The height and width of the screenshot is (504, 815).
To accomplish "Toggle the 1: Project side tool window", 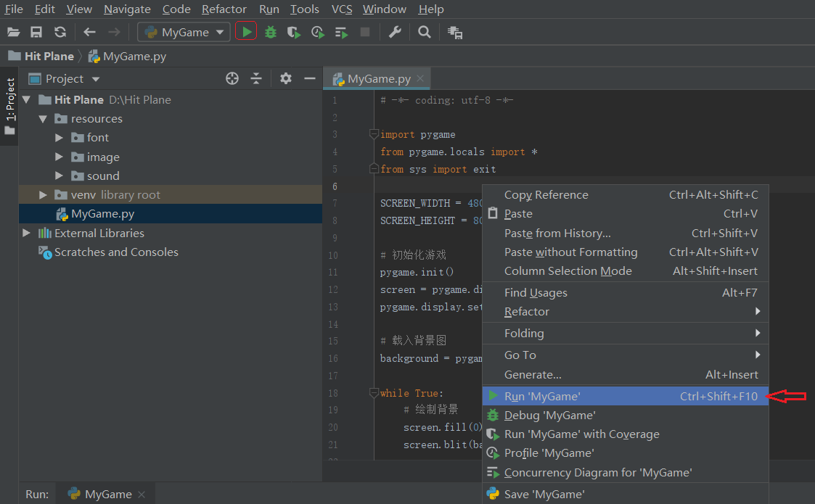I will point(10,106).
